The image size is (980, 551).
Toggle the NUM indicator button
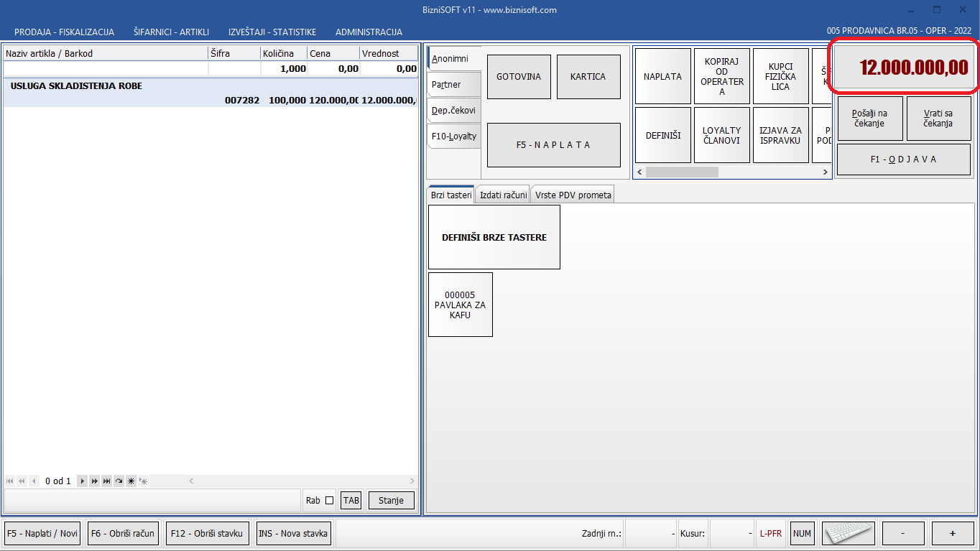point(802,534)
